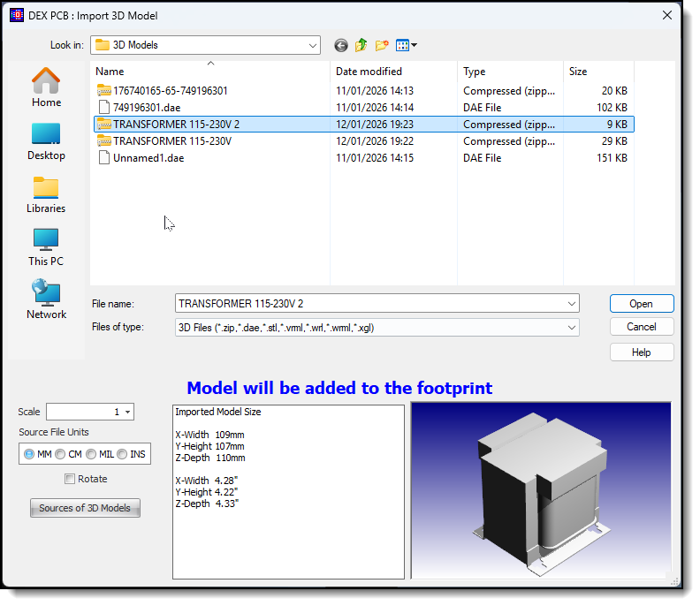Image resolution: width=700 pixels, height=606 pixels.
Task: Select file name 176740165-65-749196301
Action: (170, 91)
